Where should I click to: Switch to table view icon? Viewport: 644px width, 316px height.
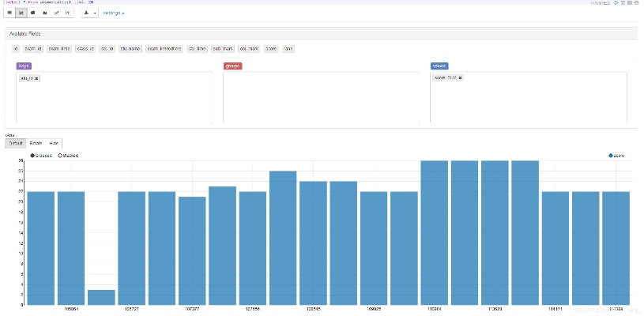click(x=9, y=13)
